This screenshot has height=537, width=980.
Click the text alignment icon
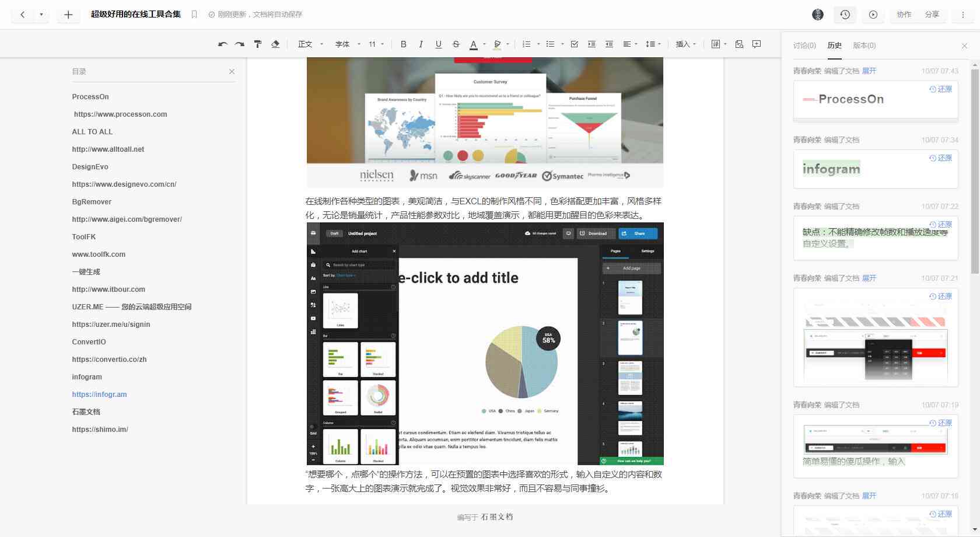627,44
